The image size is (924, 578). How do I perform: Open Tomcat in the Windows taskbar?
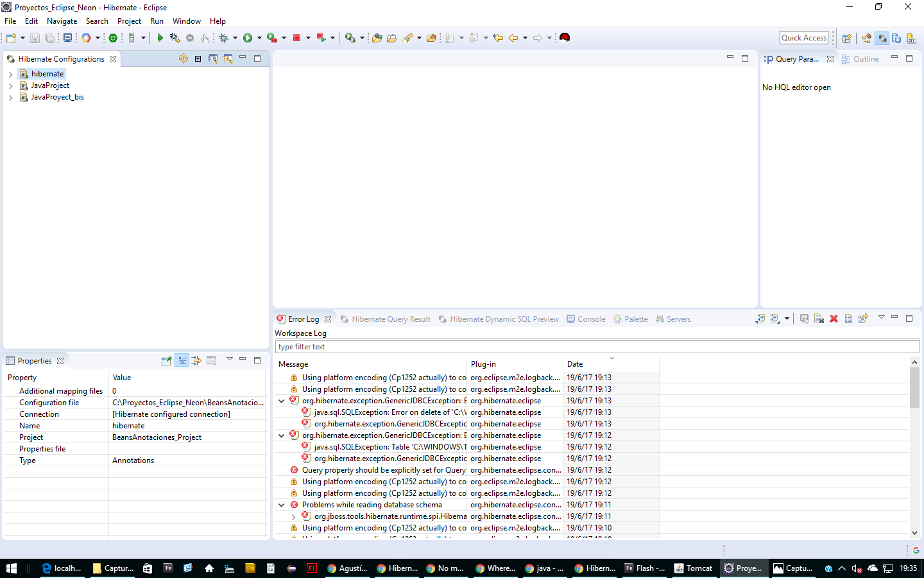click(693, 568)
